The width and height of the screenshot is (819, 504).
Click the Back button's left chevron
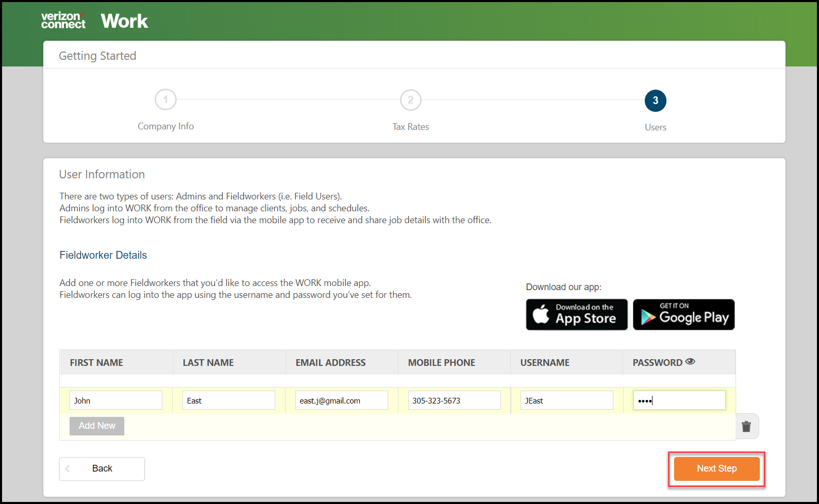point(68,469)
